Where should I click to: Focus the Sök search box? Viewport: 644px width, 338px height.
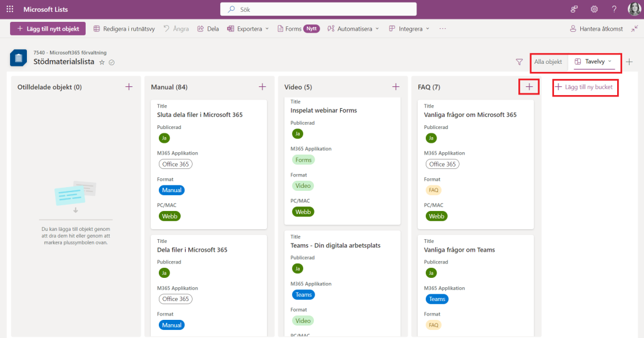tap(318, 9)
